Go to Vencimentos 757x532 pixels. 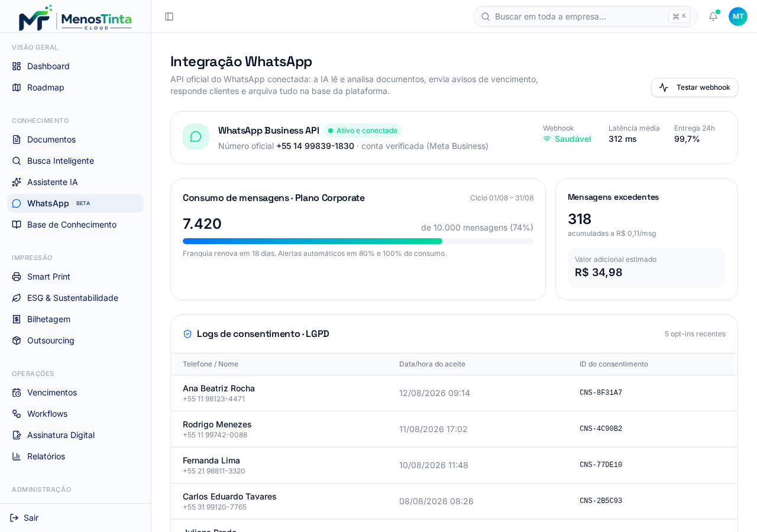75,392
